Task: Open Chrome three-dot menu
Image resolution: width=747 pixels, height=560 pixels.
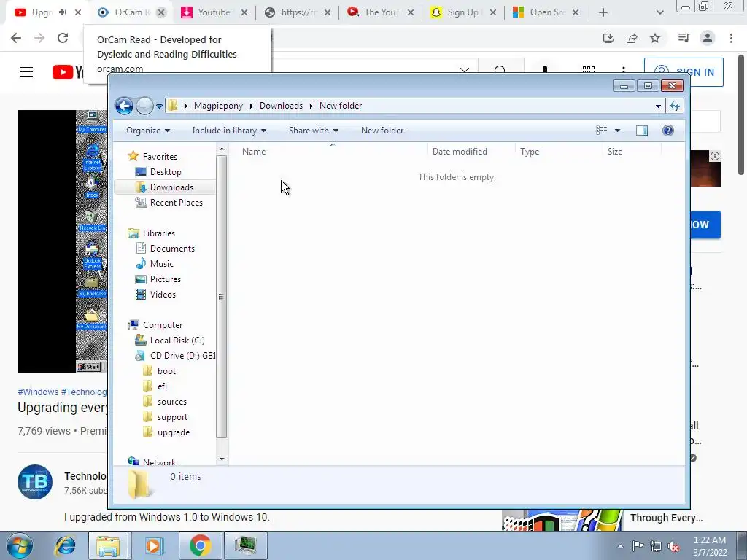Action: pos(731,38)
